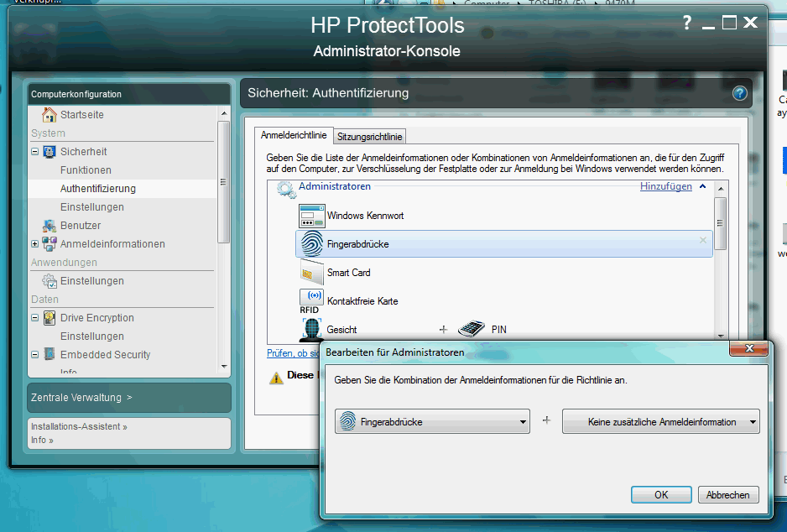The width and height of the screenshot is (787, 532).
Task: Select the PIN text label
Action: 499,330
